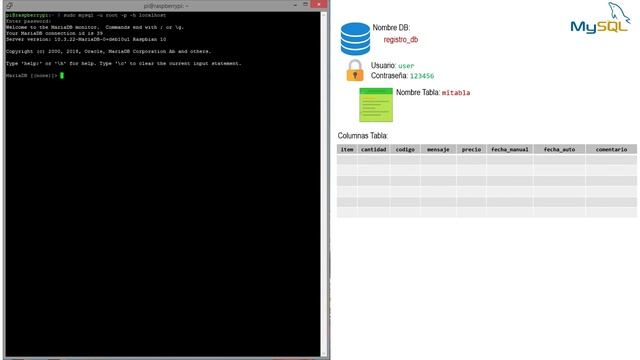Click the orange padlock icon
The width and height of the screenshot is (640, 360).
[355, 71]
